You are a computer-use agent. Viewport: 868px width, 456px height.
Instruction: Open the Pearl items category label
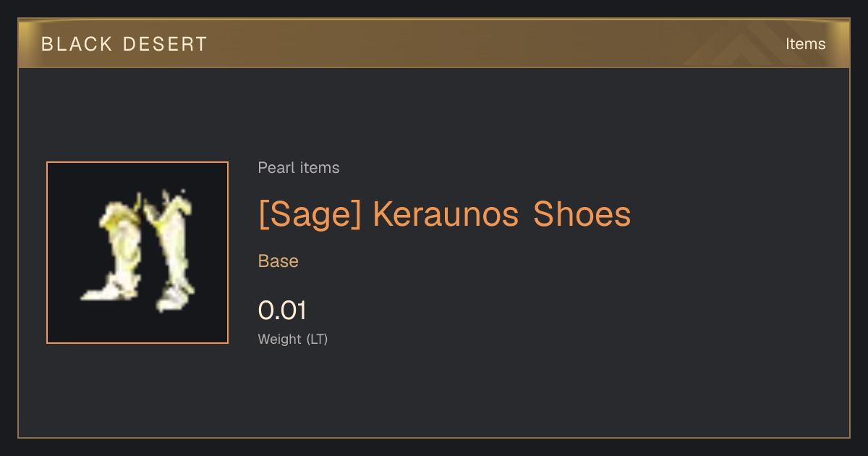(x=299, y=168)
